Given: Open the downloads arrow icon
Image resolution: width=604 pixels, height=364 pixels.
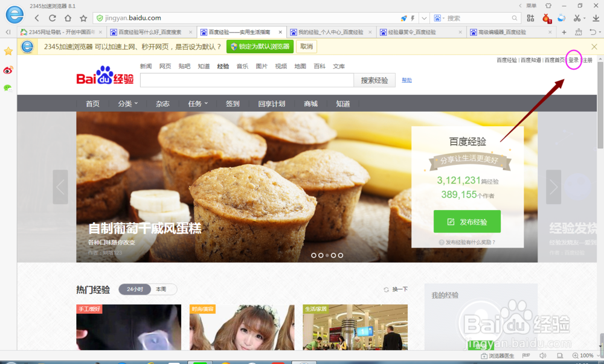Looking at the screenshot, I should click(596, 18).
